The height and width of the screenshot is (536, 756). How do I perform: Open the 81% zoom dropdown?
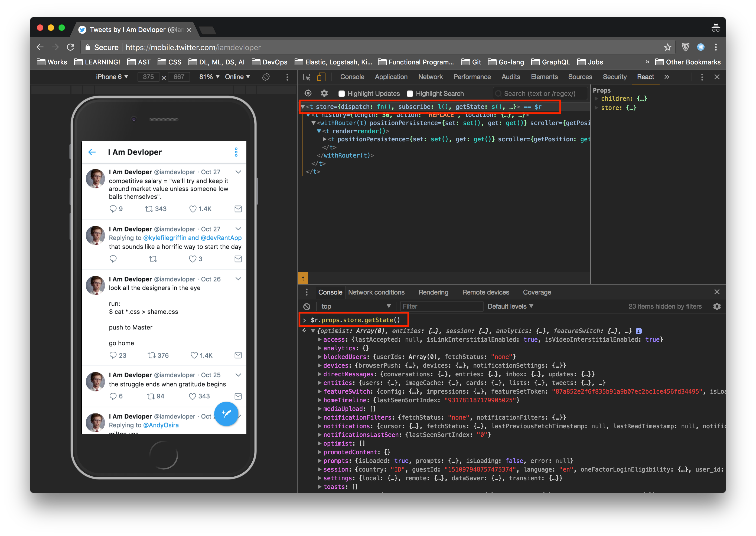click(209, 77)
